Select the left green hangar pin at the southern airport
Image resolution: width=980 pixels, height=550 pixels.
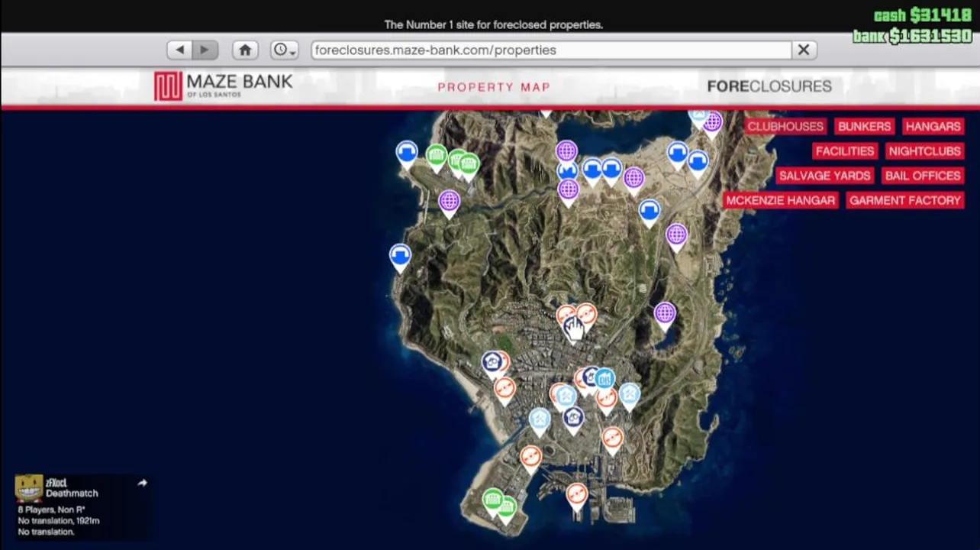(493, 501)
